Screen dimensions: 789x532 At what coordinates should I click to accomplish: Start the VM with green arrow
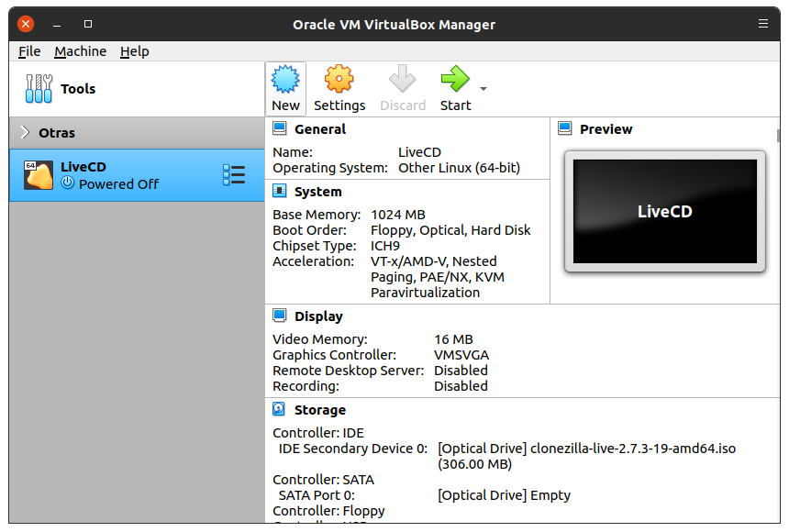click(454, 80)
